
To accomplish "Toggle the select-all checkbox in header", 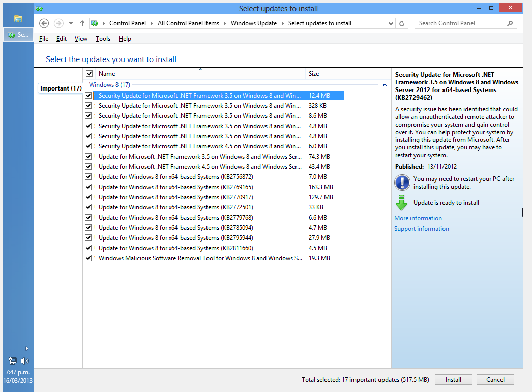I will 89,73.
